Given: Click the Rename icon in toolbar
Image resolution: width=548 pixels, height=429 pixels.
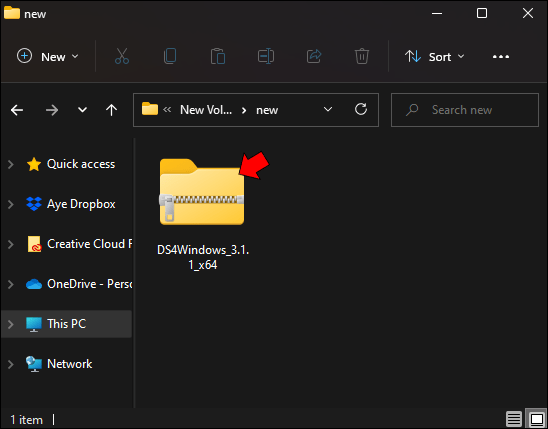Looking at the screenshot, I should tap(266, 56).
